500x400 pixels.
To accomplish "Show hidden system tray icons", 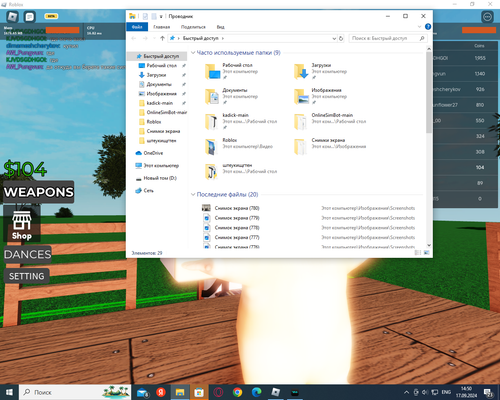I will 406,392.
